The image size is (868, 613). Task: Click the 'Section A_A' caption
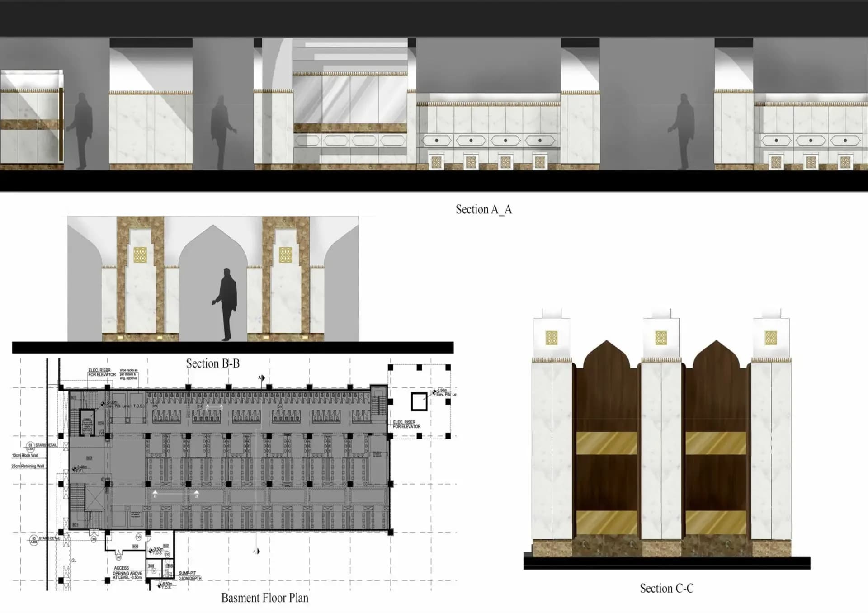click(x=483, y=210)
